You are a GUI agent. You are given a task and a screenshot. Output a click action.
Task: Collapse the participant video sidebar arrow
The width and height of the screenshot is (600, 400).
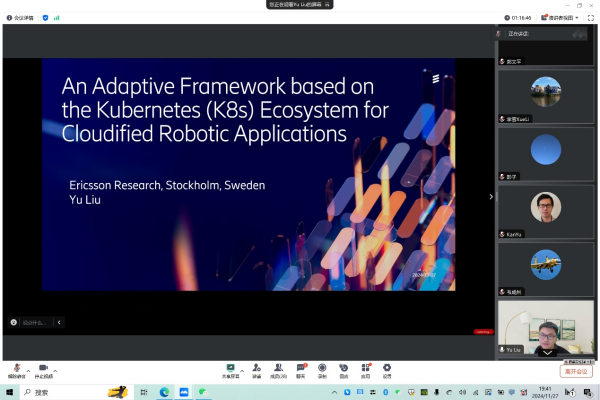click(x=490, y=197)
